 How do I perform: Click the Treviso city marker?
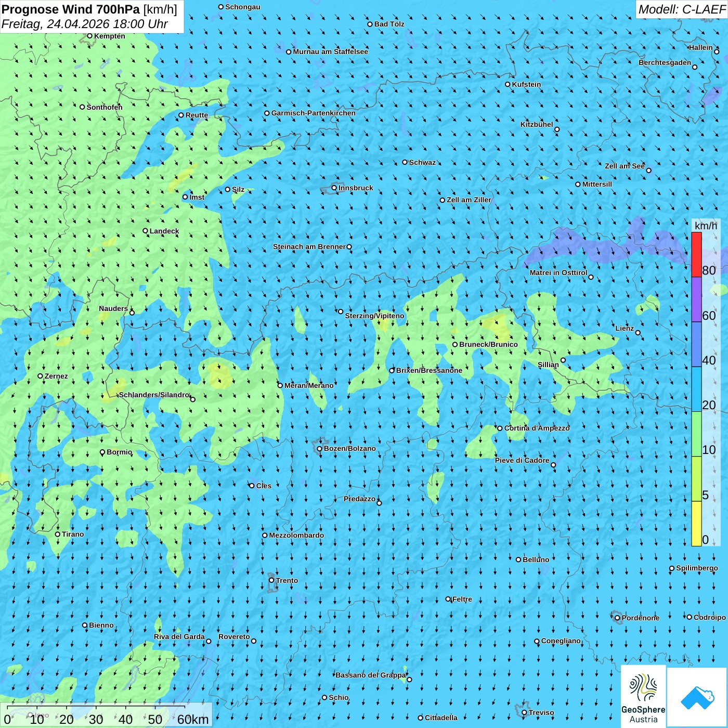point(524,713)
